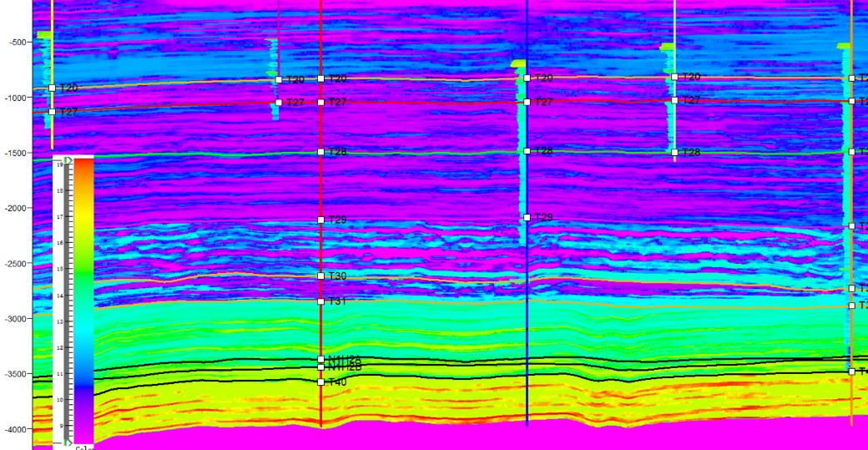Select the T20 marker on the yellow well
868x450 pixels.
click(x=52, y=88)
